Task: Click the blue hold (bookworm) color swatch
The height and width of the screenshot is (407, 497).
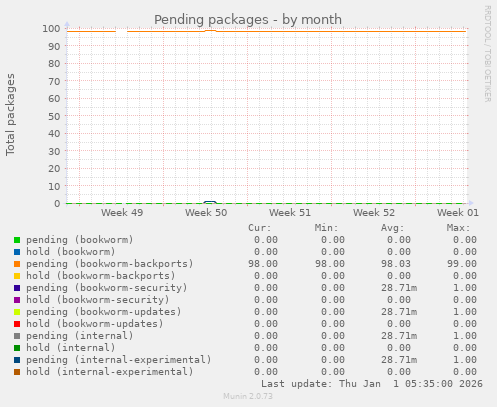Action: click(x=17, y=252)
